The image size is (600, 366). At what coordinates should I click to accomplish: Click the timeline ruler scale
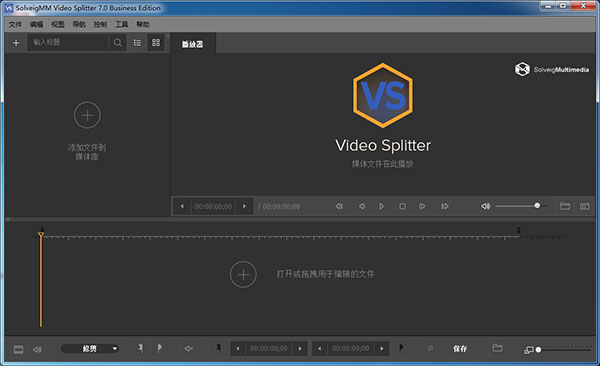click(298, 237)
